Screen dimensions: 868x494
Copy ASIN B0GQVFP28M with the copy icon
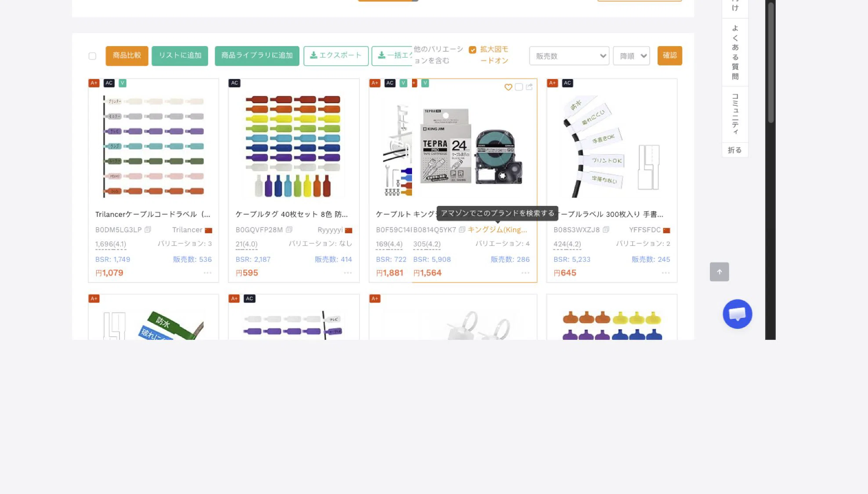tap(289, 230)
